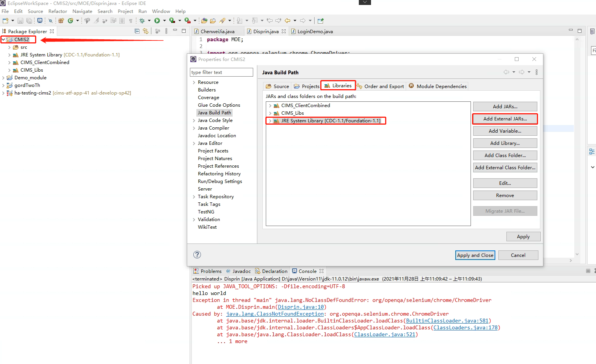Click the Open Type toolbar icon
The width and height of the screenshot is (596, 364).
[204, 21]
